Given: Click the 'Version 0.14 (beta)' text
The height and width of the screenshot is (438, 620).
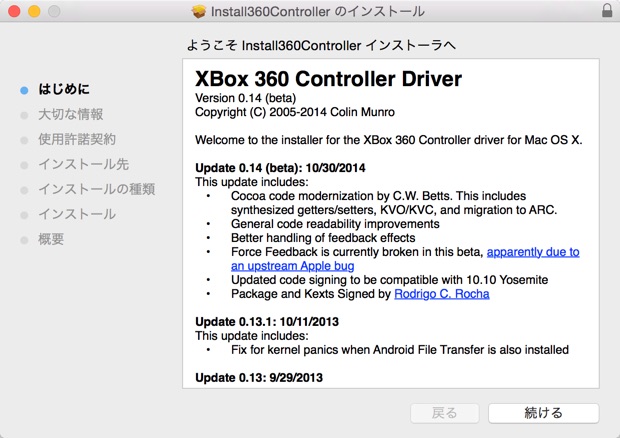Looking at the screenshot, I should pyautogui.click(x=246, y=98).
